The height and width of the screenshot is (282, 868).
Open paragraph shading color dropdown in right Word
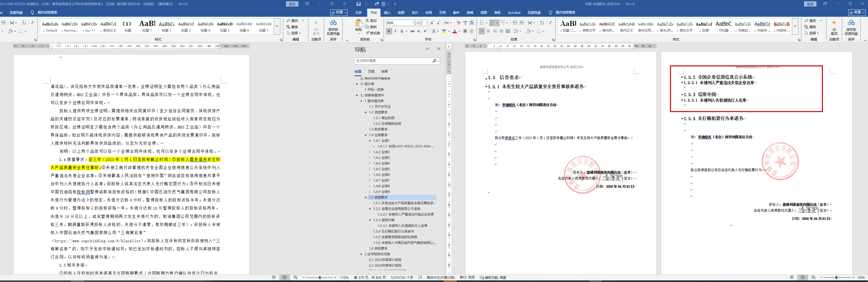[x=533, y=31]
